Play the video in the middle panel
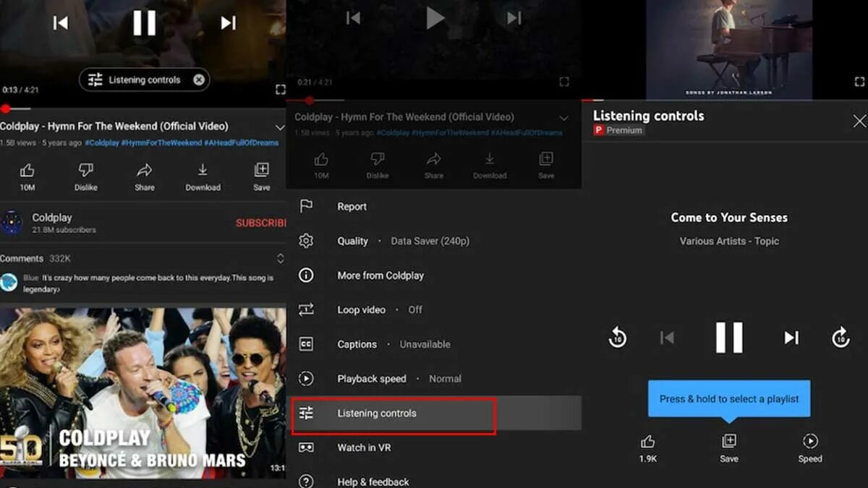Screen dimensions: 868x488 [435, 18]
